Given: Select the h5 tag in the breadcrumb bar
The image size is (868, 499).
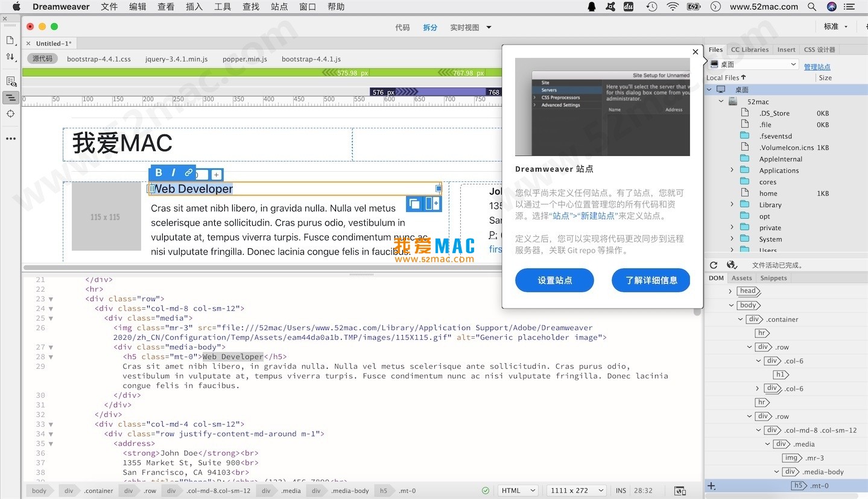Looking at the screenshot, I should (383, 491).
